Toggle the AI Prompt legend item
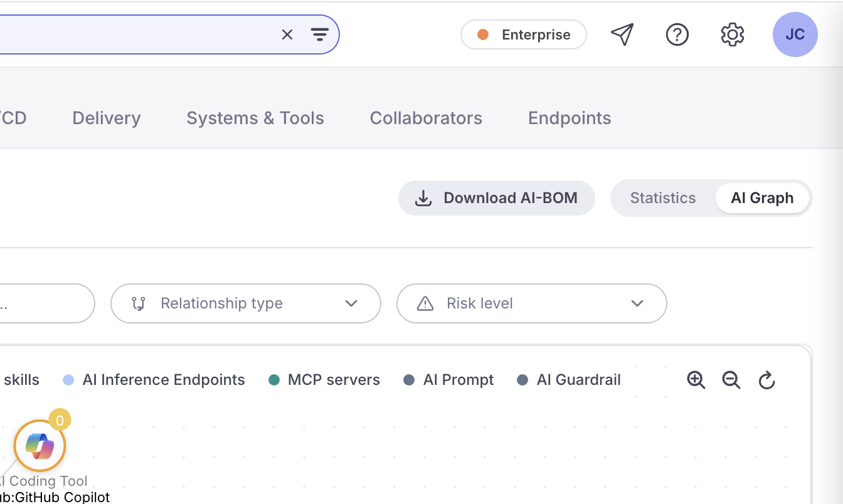 pos(448,380)
